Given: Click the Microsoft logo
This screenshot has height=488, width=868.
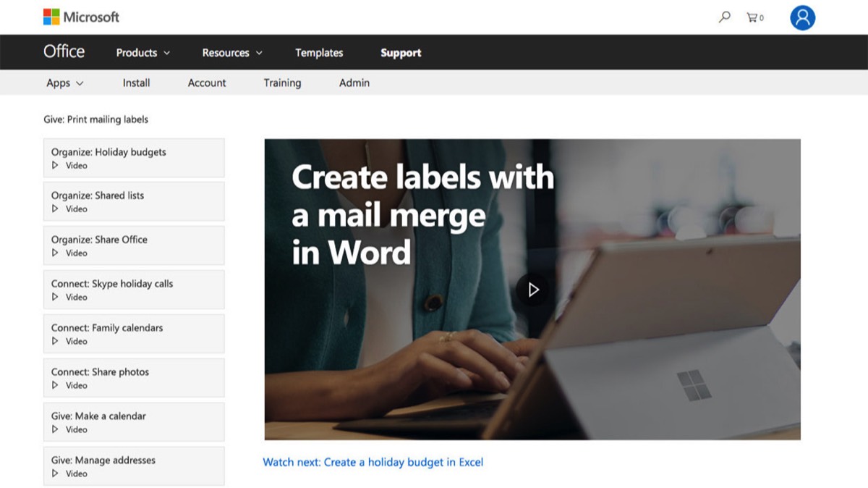Looking at the screenshot, I should [x=81, y=17].
